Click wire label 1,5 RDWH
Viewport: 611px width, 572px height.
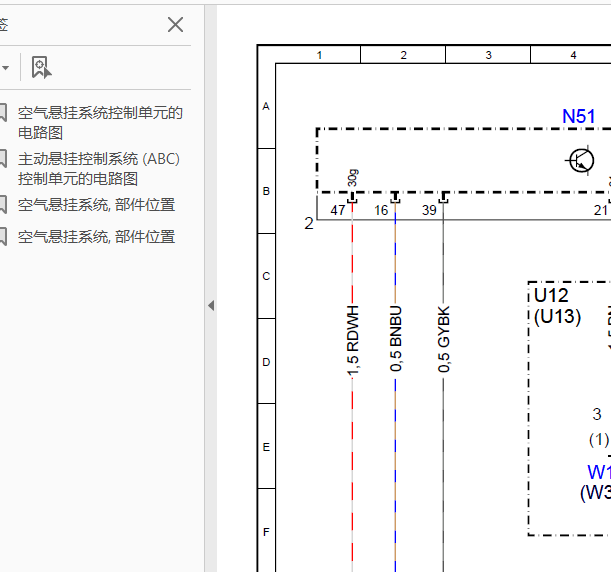tap(352, 341)
